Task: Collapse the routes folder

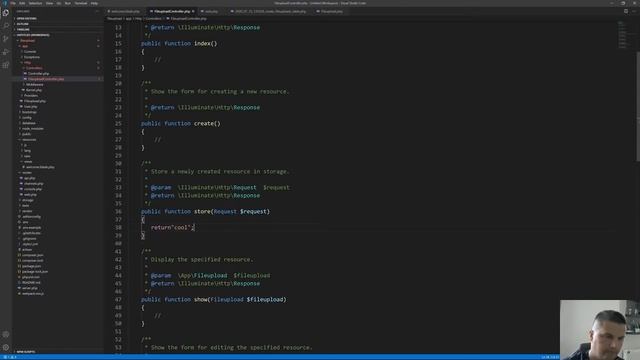Action: tap(27, 173)
